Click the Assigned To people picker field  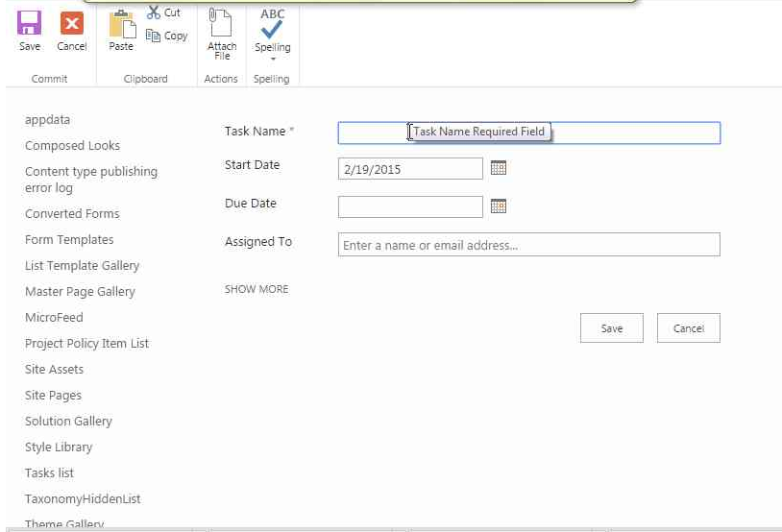coord(529,244)
